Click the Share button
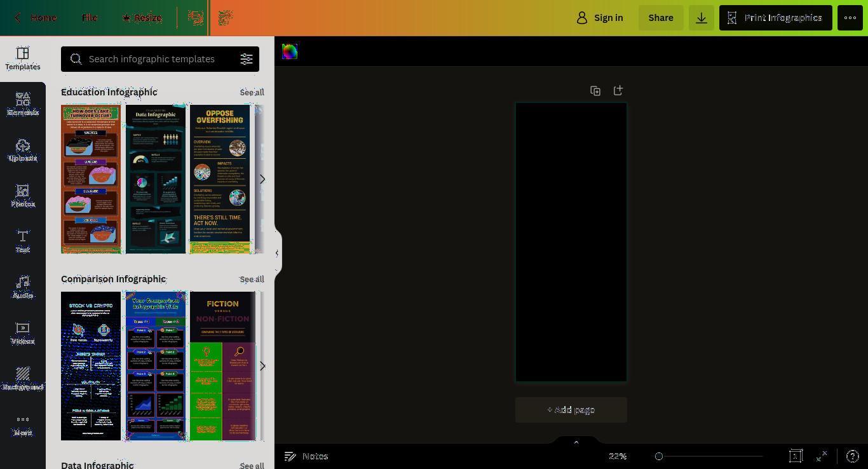 point(661,18)
